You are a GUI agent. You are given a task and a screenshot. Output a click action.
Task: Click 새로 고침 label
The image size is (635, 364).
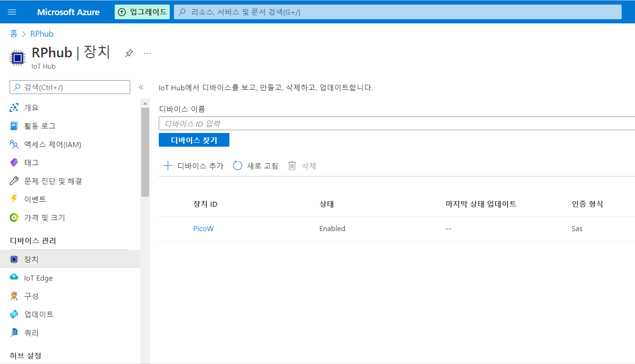click(262, 166)
